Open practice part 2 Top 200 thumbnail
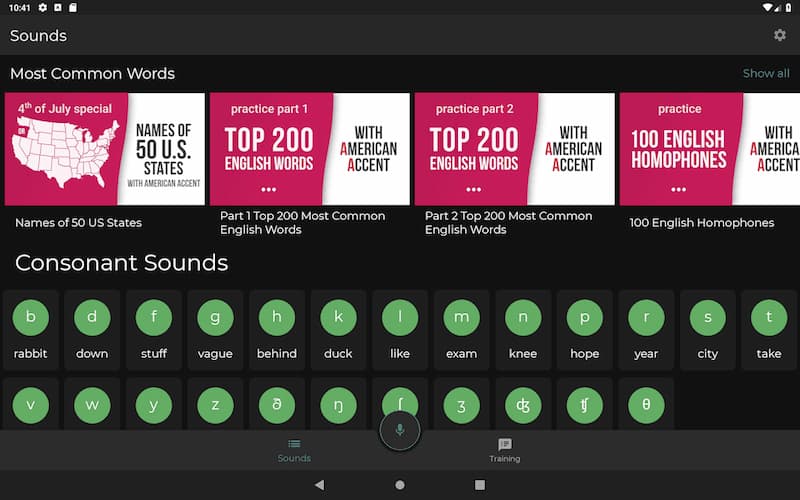 pos(514,149)
